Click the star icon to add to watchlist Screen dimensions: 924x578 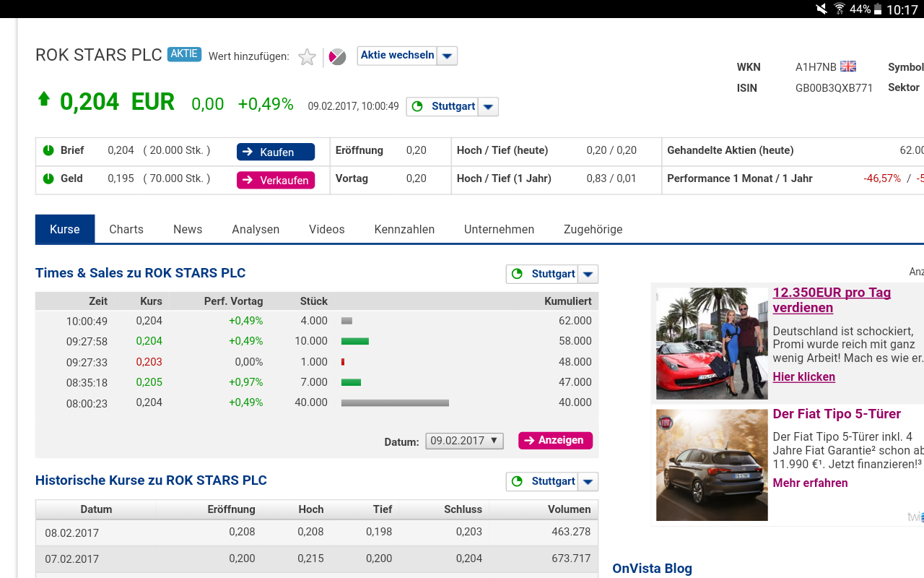[308, 57]
